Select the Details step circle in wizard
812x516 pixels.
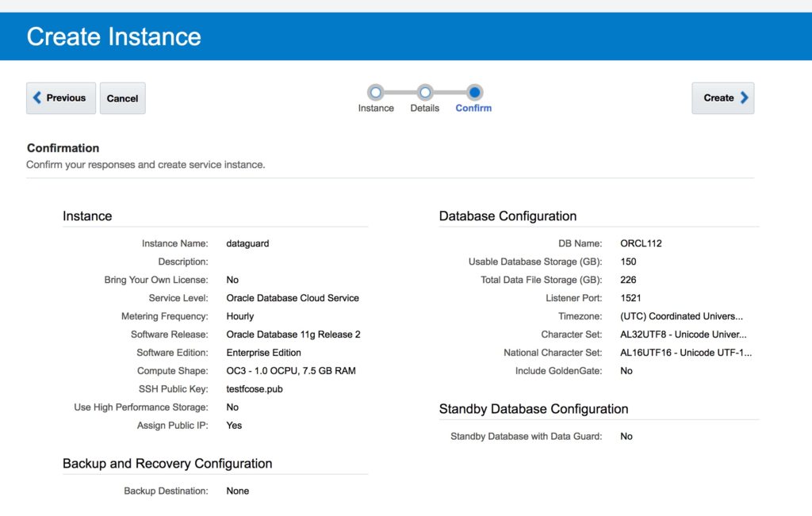[x=425, y=93]
